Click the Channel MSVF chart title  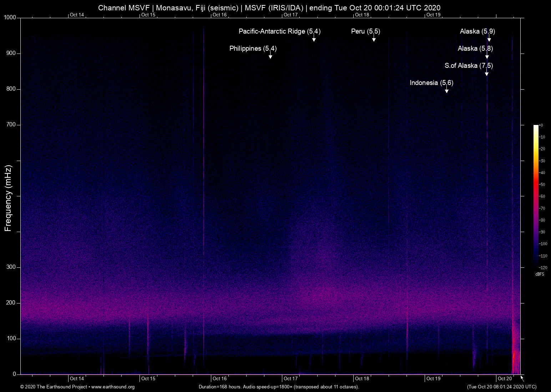pos(269,8)
